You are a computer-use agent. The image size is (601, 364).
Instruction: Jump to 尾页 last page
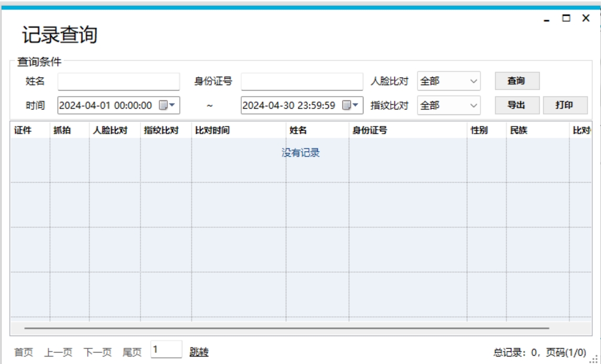(132, 352)
